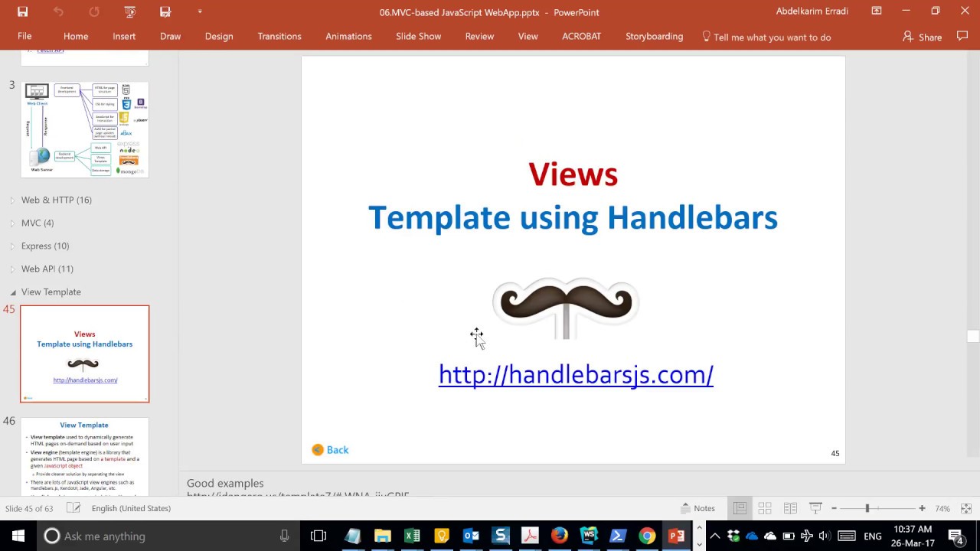Select slide 3 thumbnail

point(84,129)
